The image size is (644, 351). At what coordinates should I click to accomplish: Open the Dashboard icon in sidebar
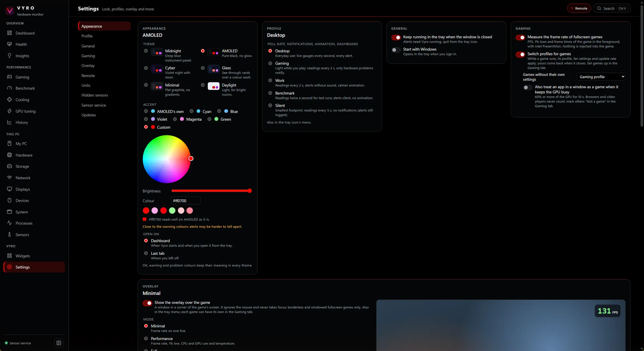pos(9,33)
